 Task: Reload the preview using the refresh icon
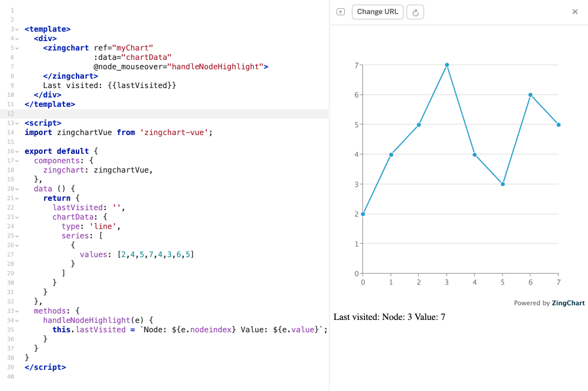pyautogui.click(x=415, y=11)
